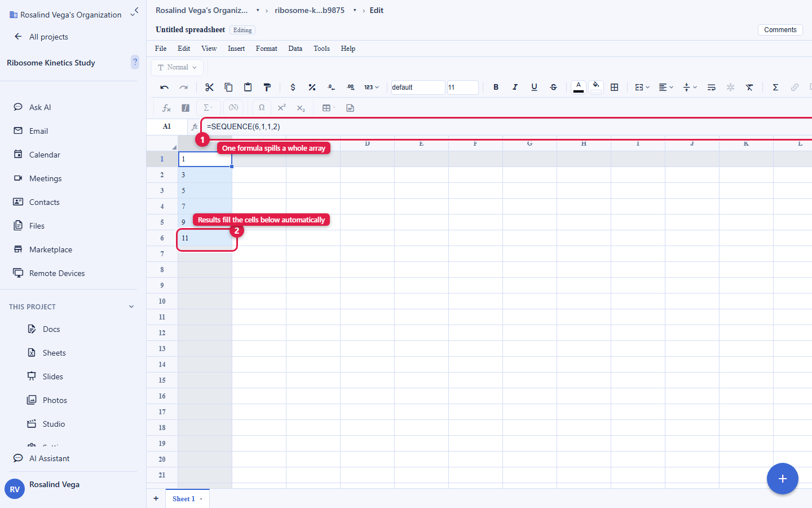Add a new sheet with plus button

tap(156, 498)
